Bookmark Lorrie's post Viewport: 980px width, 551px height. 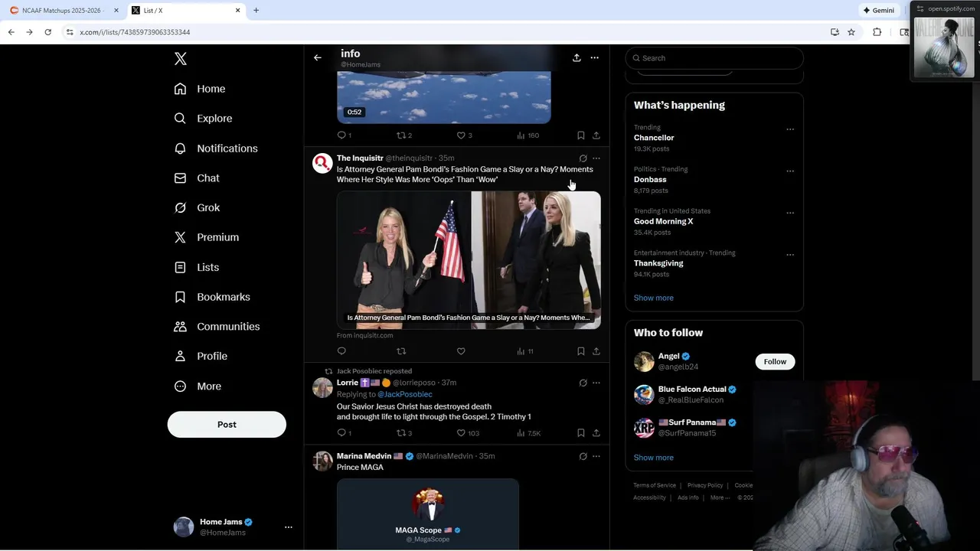[580, 433]
